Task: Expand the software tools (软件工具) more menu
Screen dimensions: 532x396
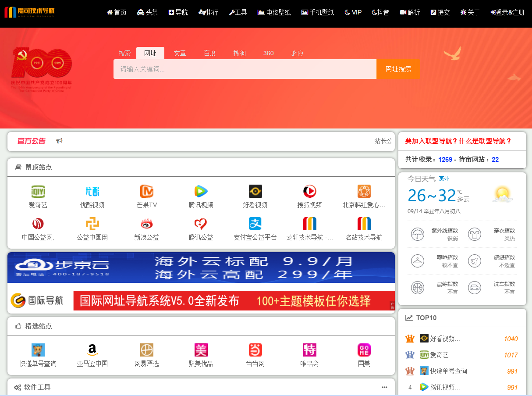Action: [384, 387]
